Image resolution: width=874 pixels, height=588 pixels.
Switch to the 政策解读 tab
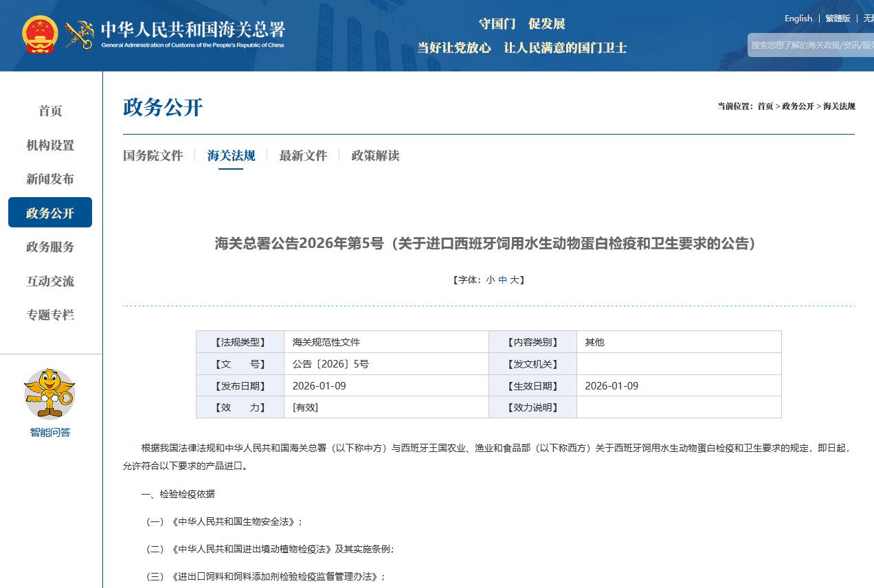click(375, 155)
